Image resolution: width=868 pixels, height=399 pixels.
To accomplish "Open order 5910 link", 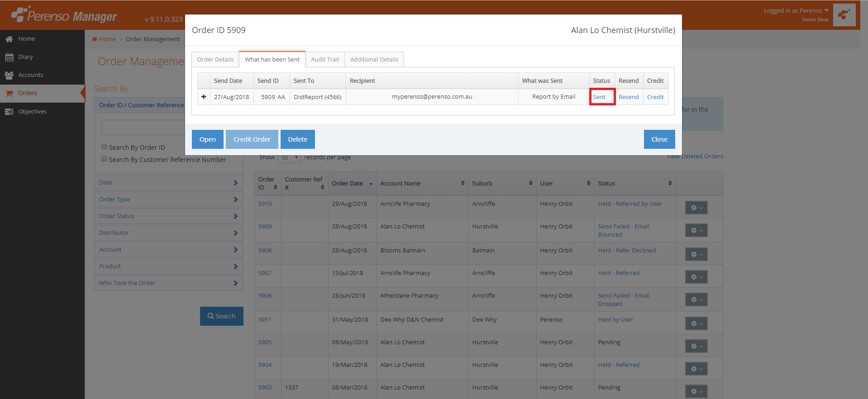I will coord(265,204).
